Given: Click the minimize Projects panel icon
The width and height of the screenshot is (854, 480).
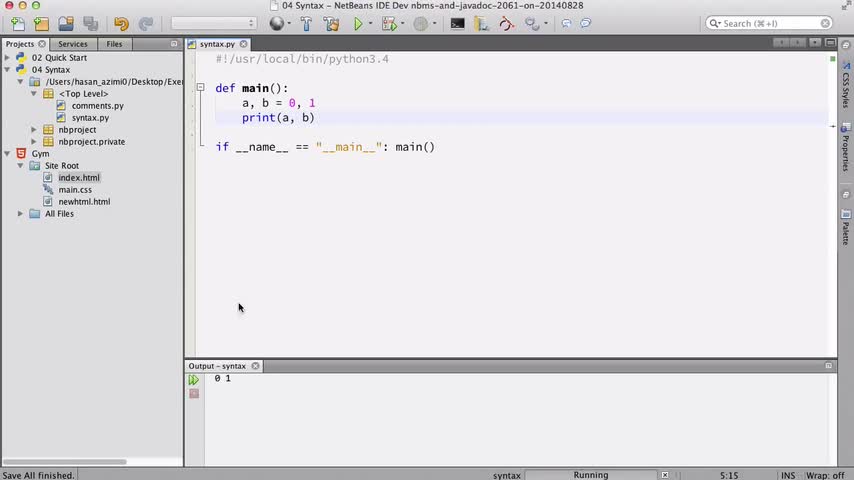Looking at the screenshot, I should pos(174,44).
